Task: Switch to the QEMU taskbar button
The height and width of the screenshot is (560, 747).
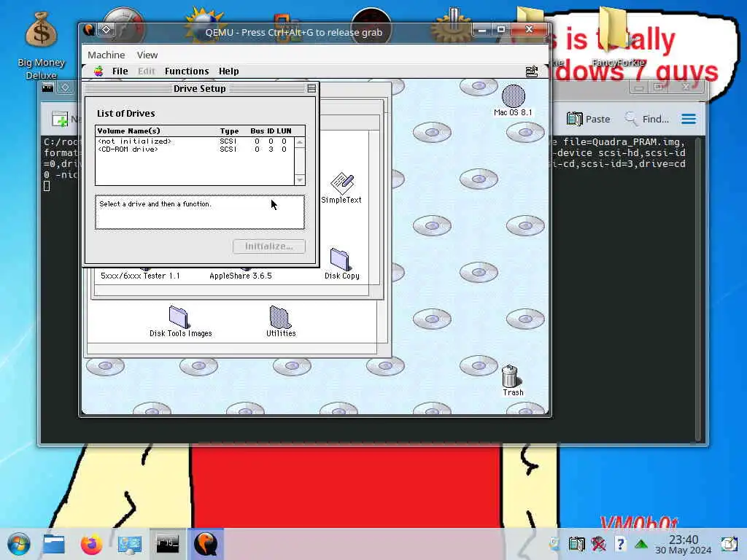Action: tap(206, 544)
